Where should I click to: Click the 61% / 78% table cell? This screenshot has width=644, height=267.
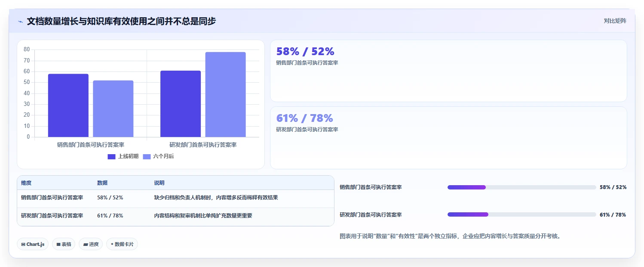click(110, 216)
